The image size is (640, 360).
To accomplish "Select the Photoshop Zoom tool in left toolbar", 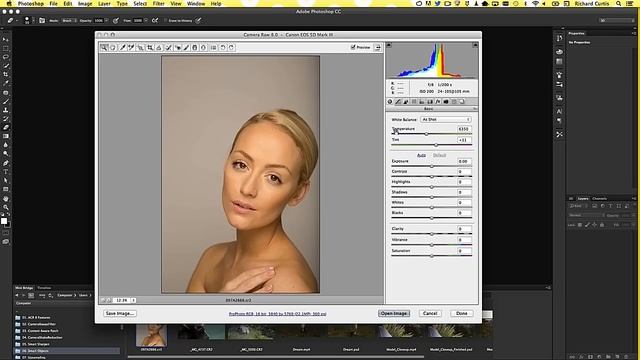I will pyautogui.click(x=6, y=207).
